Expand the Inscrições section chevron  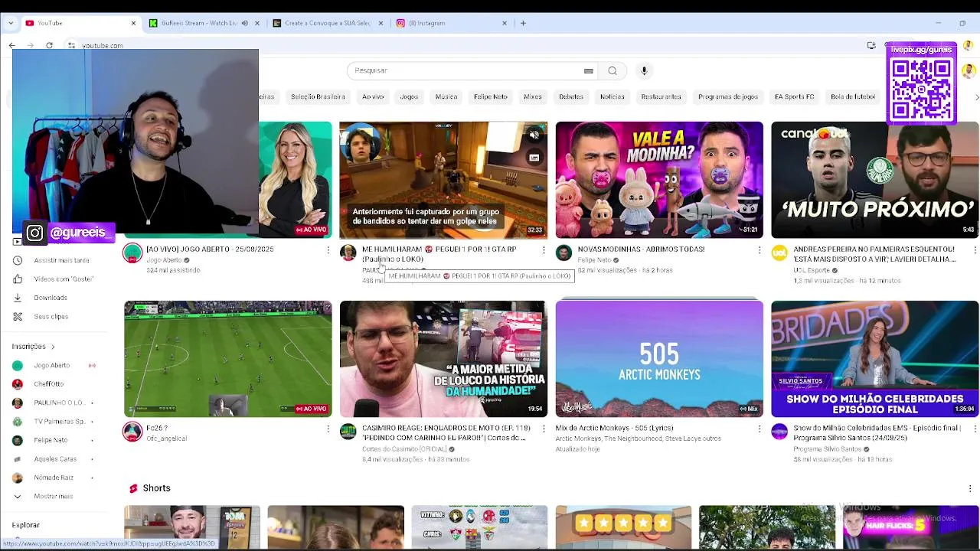pyautogui.click(x=53, y=347)
